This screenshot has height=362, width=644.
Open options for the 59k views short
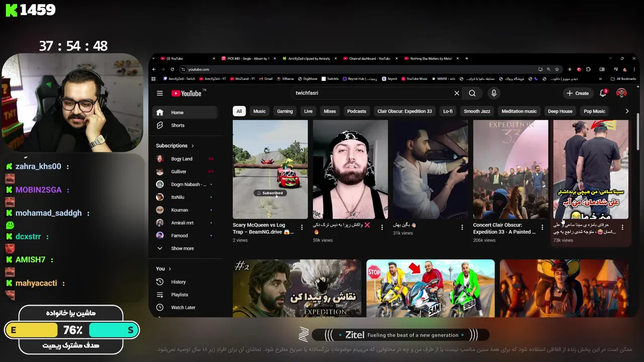point(382,227)
